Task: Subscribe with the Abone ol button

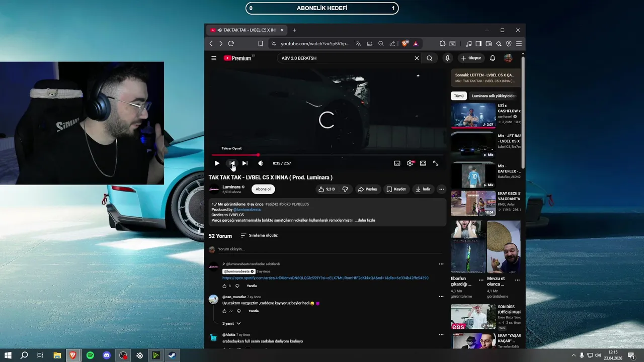Action: point(263,190)
